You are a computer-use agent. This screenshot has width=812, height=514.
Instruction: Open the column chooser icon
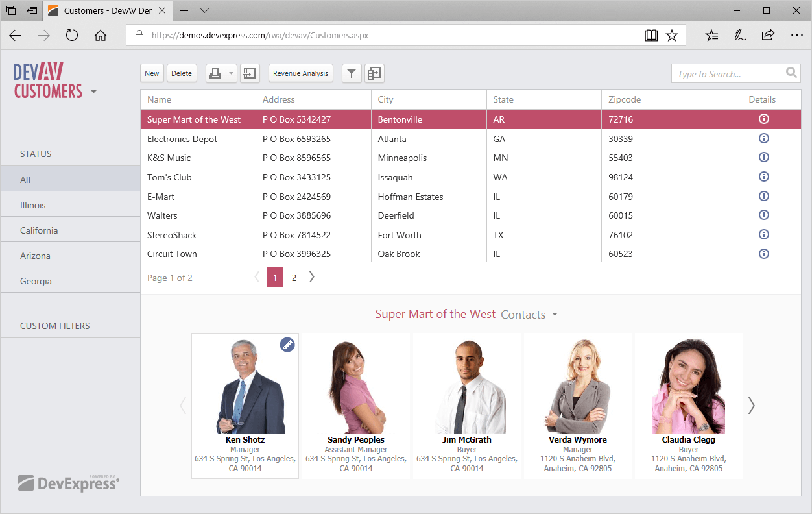point(374,73)
